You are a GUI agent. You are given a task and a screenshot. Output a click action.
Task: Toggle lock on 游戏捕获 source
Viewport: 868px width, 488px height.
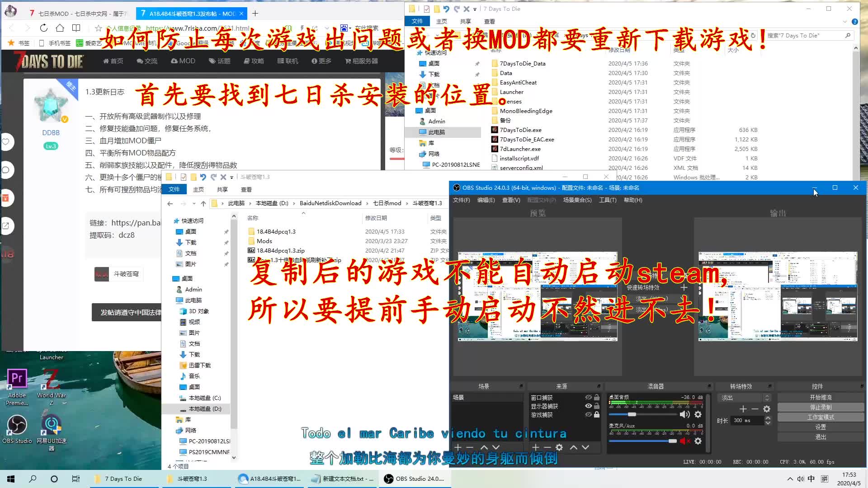tap(597, 414)
